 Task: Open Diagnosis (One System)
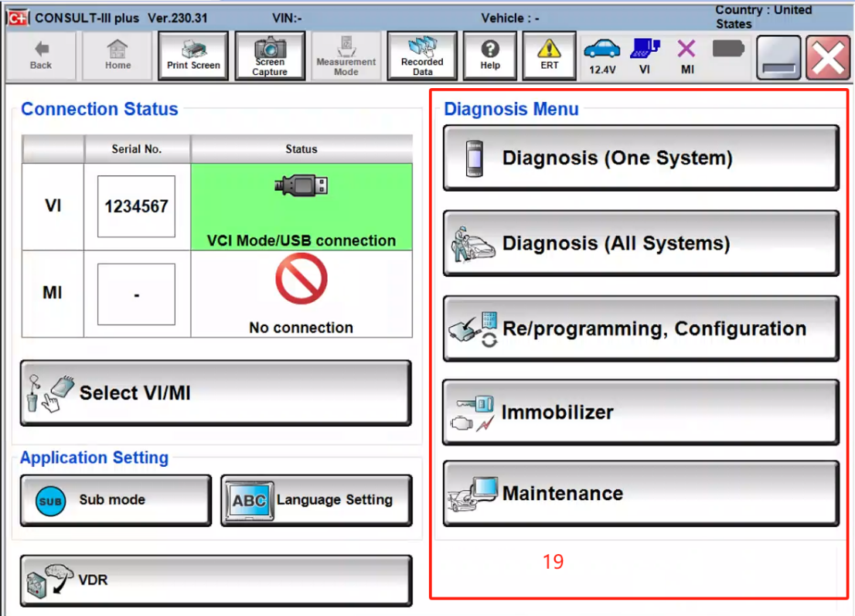point(640,158)
